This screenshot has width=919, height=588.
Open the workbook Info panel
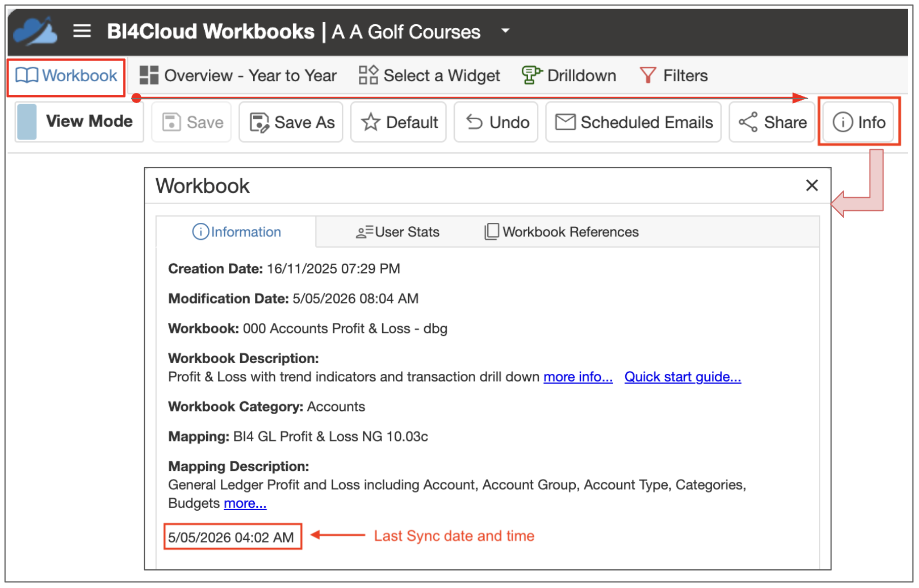(x=859, y=122)
